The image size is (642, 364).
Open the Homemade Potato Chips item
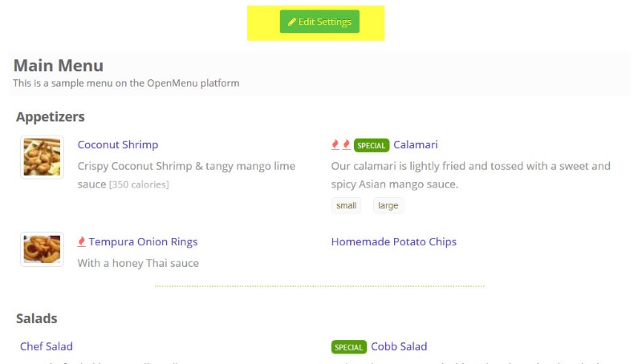(393, 242)
